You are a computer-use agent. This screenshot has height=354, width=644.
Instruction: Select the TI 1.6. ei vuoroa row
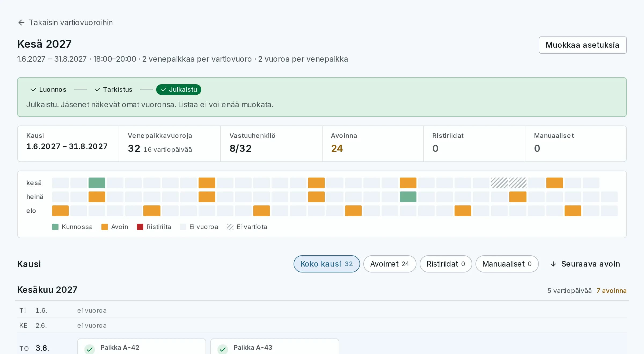(x=322, y=311)
